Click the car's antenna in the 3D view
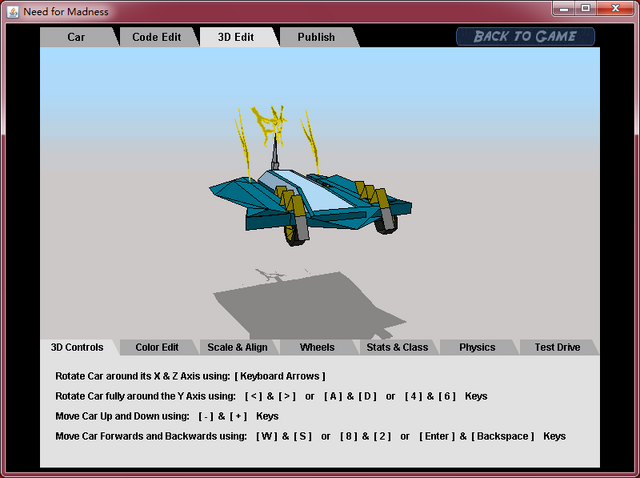Viewport: 640px width, 478px height. [275, 151]
